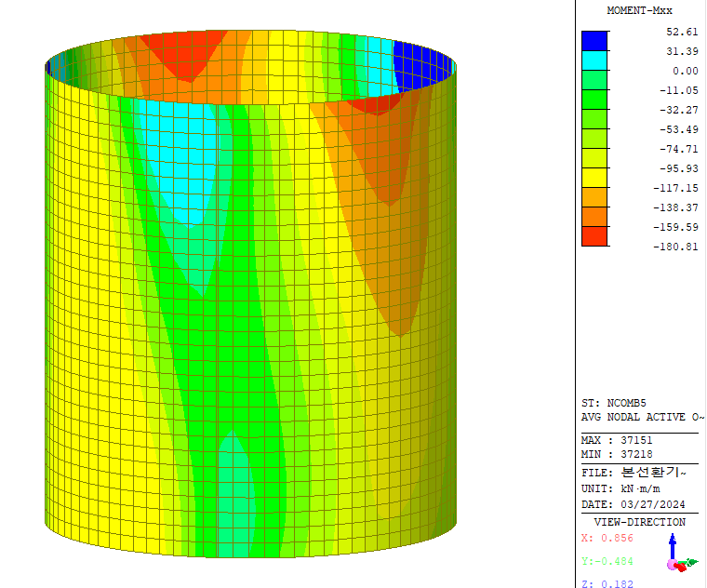This screenshot has width=707, height=588.
Task: Click the cyan legend color swatch
Action: 594,60
